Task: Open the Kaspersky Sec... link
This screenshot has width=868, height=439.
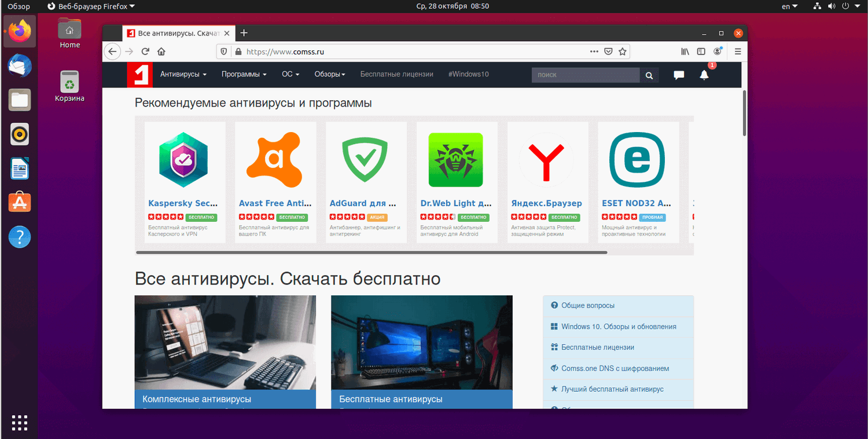Action: pyautogui.click(x=183, y=203)
